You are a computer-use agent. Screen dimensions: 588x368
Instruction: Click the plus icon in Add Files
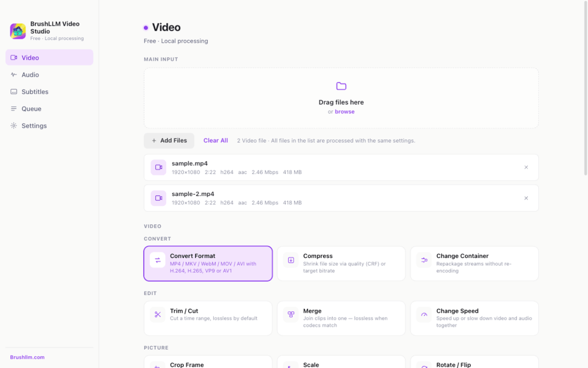point(154,141)
